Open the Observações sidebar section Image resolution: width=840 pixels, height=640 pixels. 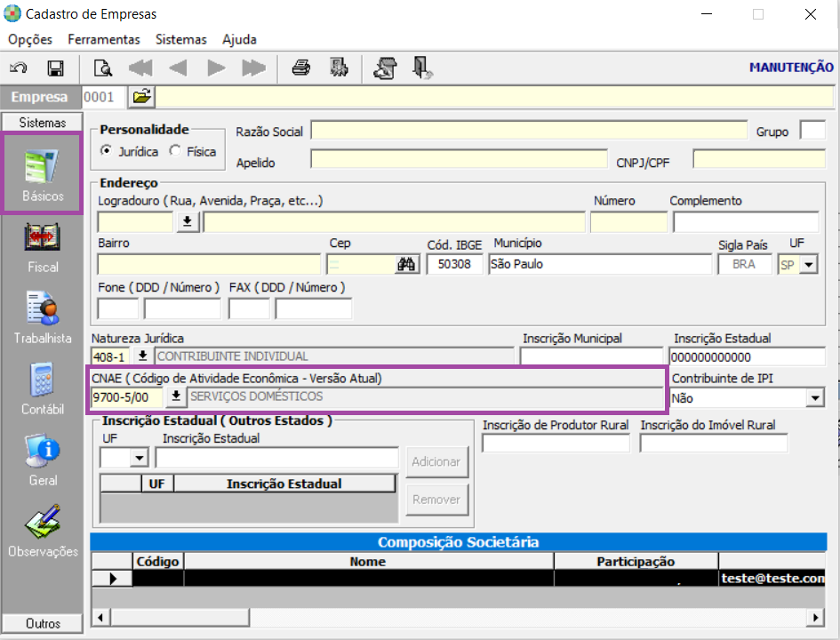(43, 532)
